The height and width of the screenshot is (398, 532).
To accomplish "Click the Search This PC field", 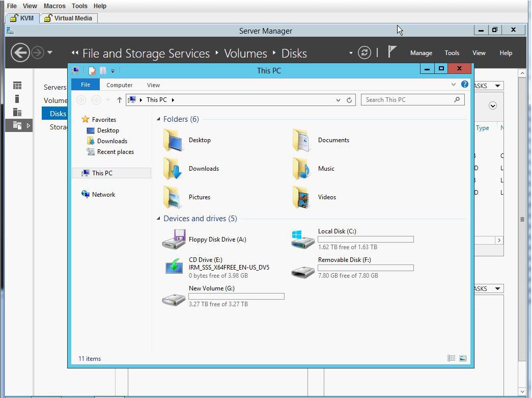I will (412, 100).
